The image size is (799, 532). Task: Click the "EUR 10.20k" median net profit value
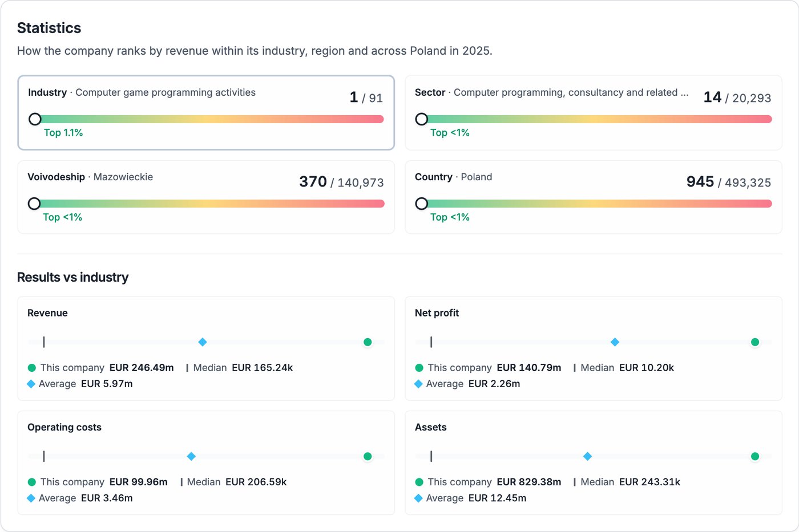pyautogui.click(x=647, y=368)
